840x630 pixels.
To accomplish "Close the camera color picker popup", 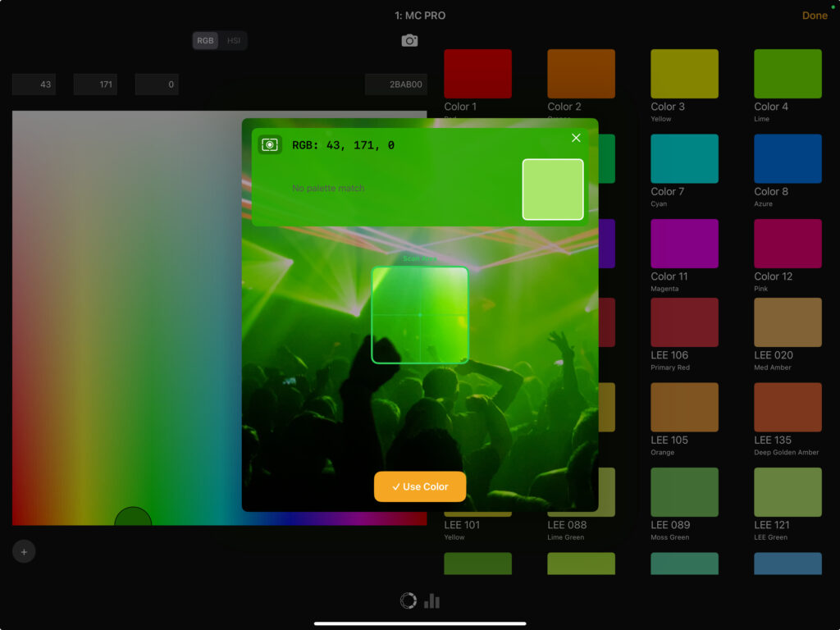I will 576,138.
